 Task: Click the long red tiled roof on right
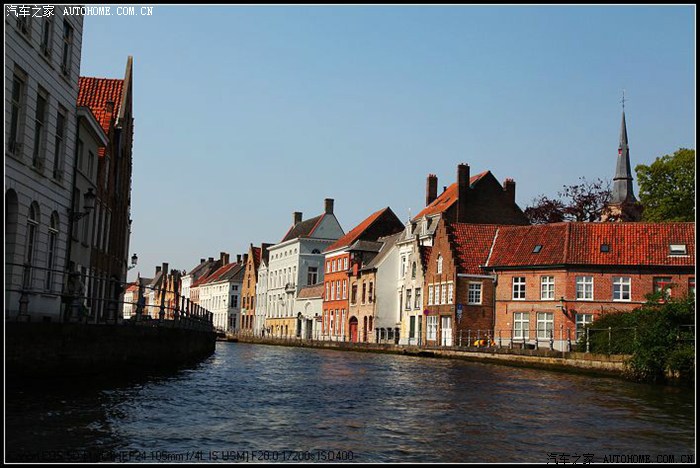click(x=590, y=245)
